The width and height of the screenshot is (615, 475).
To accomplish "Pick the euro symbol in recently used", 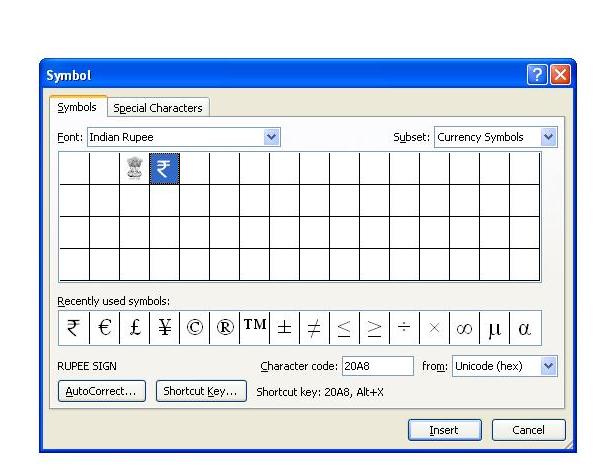I will [x=104, y=328].
